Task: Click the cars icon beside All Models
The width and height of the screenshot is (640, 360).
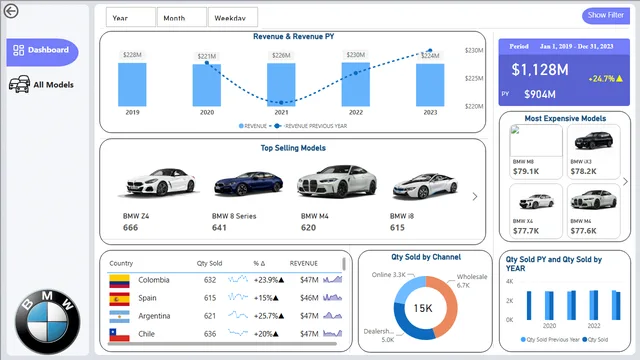Action: click(x=19, y=84)
